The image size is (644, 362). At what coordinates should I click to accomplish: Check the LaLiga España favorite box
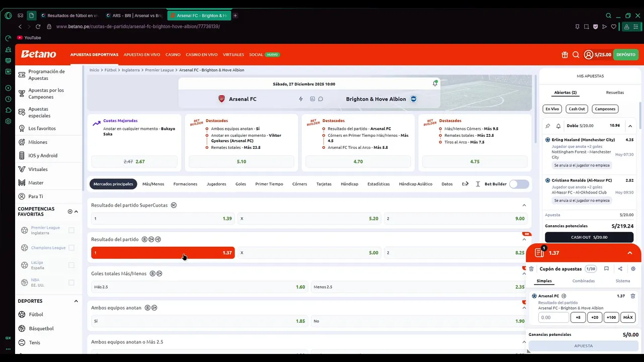coord(71,265)
